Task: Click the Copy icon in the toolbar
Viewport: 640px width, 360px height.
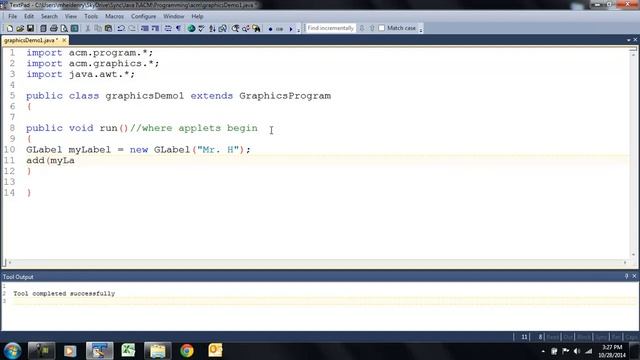Action: [x=98, y=29]
